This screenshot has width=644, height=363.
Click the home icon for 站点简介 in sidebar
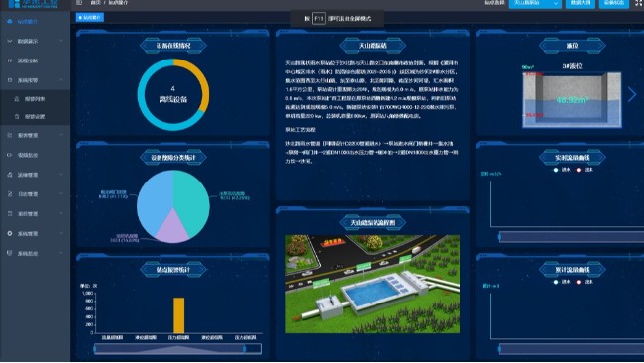pyautogui.click(x=10, y=21)
